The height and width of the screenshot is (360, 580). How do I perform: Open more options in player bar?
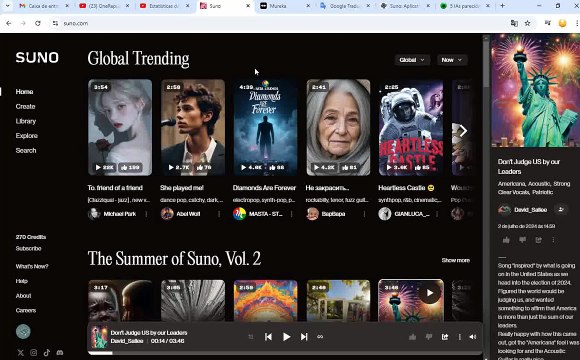pos(460,337)
